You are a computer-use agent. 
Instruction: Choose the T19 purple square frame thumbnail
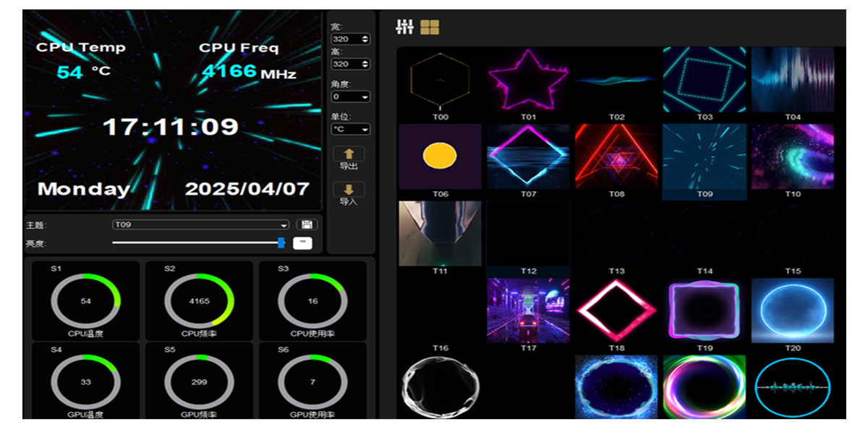coord(705,311)
